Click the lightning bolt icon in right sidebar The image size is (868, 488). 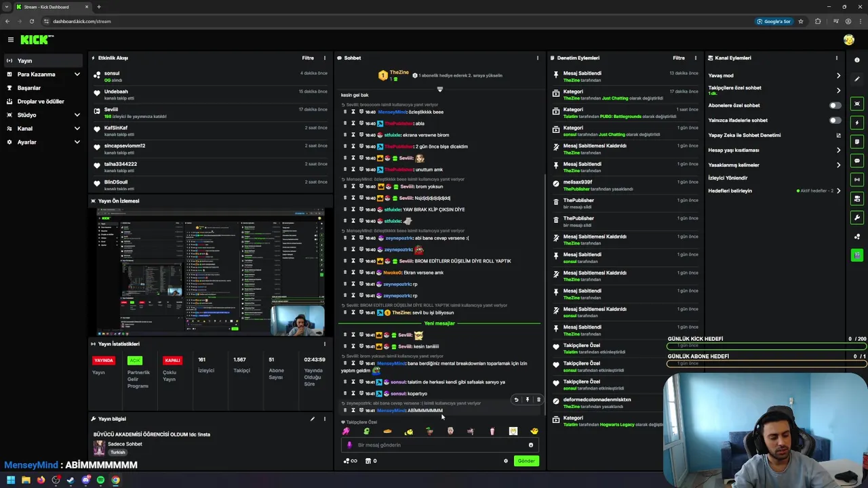[857, 123]
